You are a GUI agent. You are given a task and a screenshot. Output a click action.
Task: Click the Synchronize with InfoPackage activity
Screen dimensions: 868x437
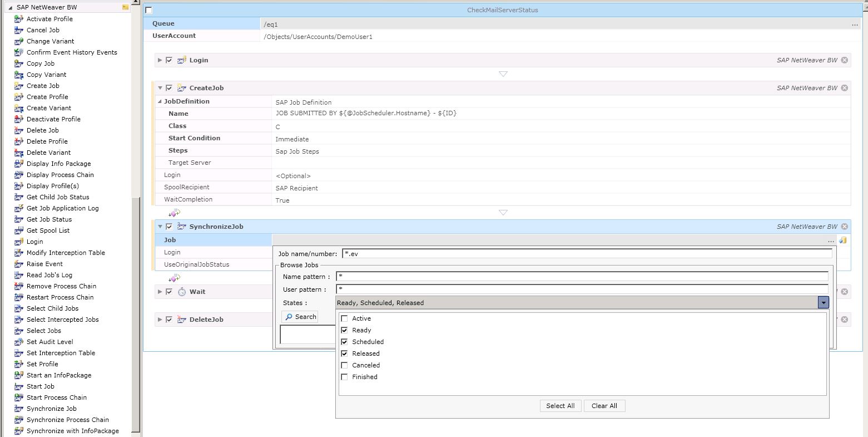coord(72,431)
